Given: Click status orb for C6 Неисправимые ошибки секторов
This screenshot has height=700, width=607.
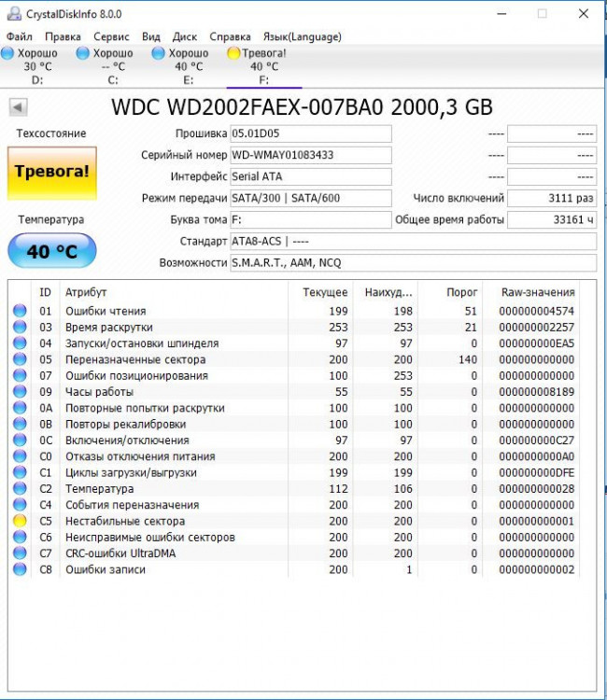Looking at the screenshot, I should coord(20,537).
